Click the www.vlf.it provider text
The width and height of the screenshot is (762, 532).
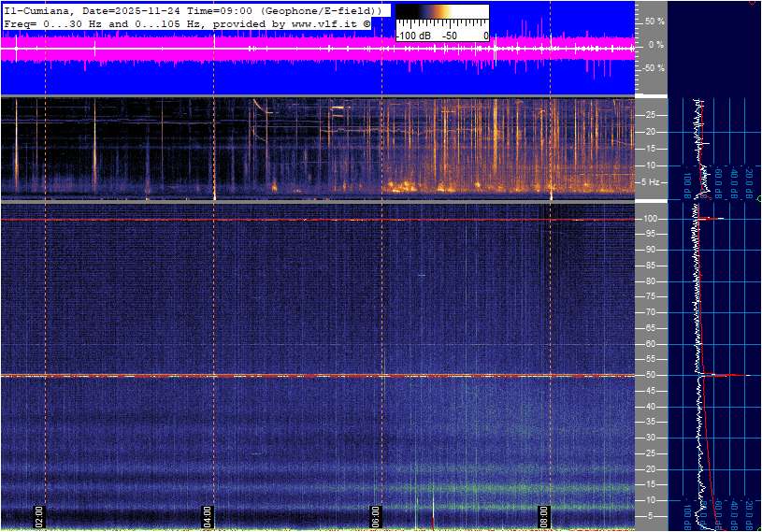(x=321, y=22)
